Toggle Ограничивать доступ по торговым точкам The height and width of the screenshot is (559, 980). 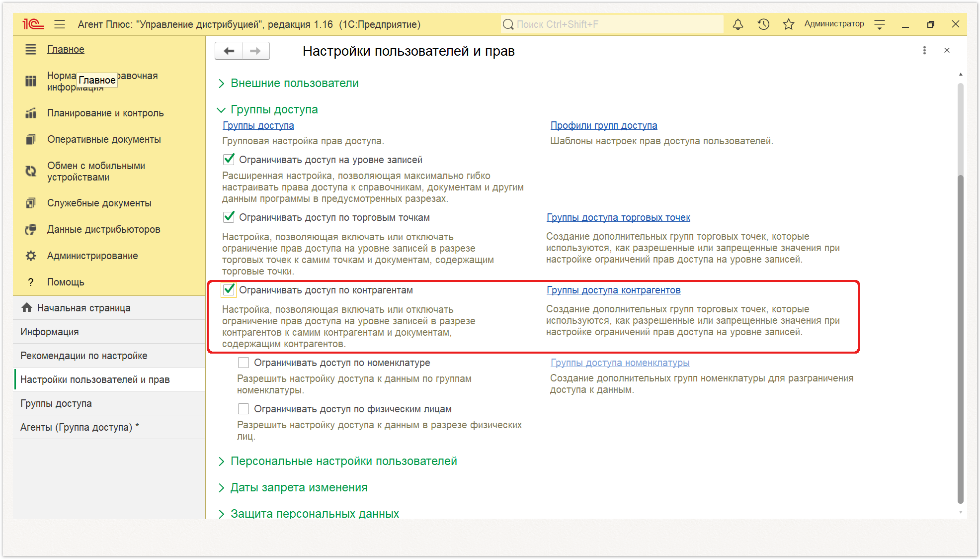click(x=229, y=217)
